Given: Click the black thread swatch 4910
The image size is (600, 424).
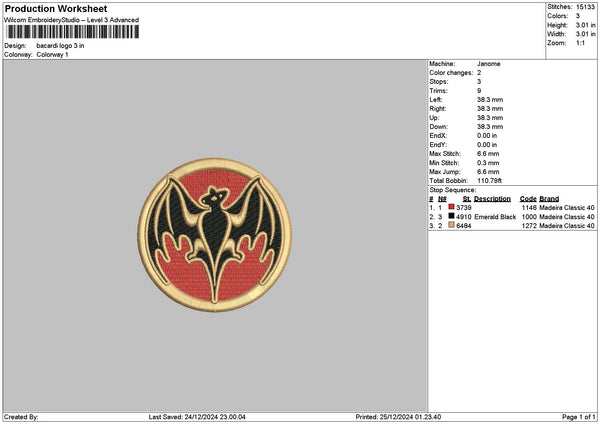Looking at the screenshot, I should point(452,216).
